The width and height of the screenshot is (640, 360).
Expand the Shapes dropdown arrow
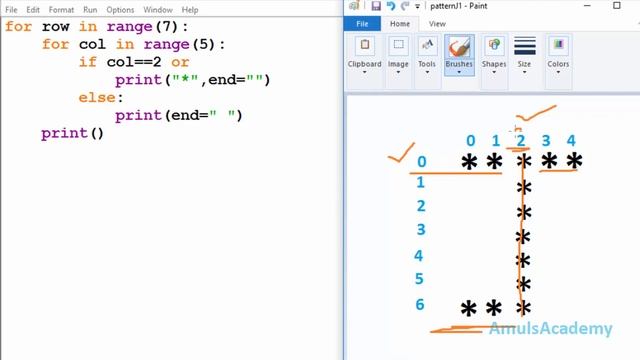[494, 72]
